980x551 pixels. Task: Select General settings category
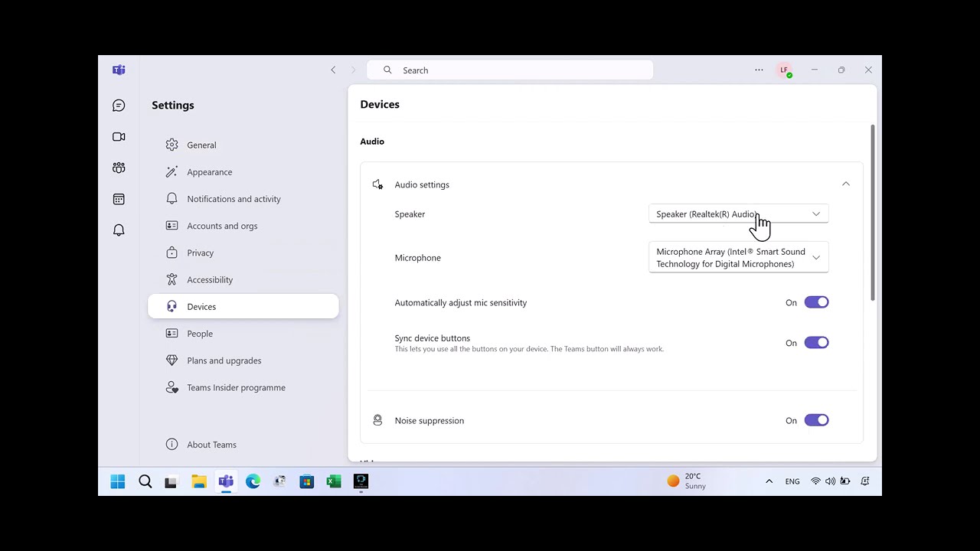243,145
